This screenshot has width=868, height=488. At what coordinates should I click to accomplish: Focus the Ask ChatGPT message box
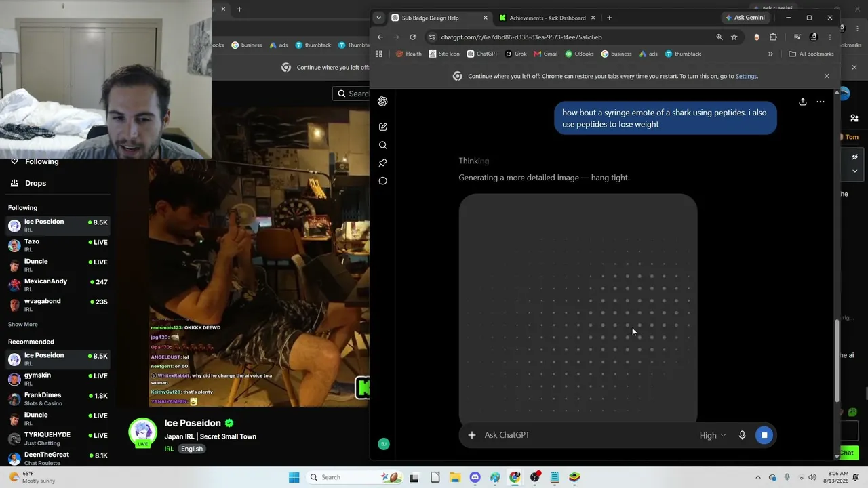(587, 435)
